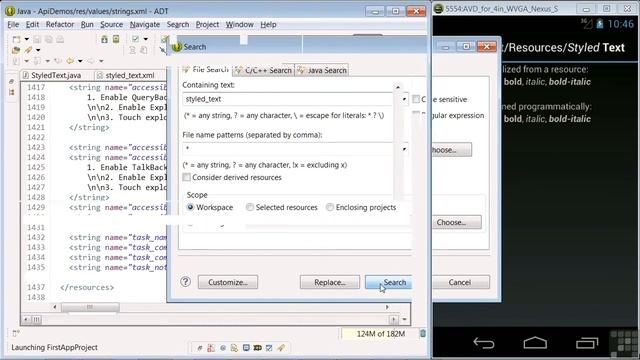
Task: Click the garbage collector trash icon
Action: click(x=423, y=333)
